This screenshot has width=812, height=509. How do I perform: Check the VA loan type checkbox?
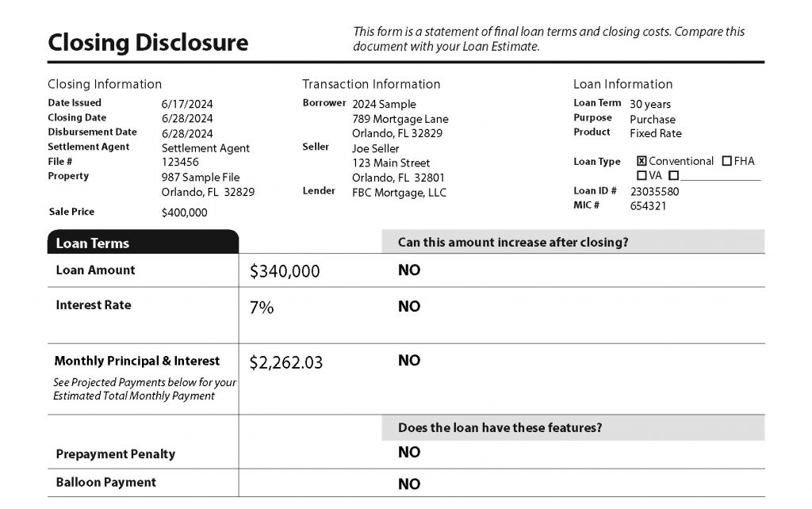642,175
